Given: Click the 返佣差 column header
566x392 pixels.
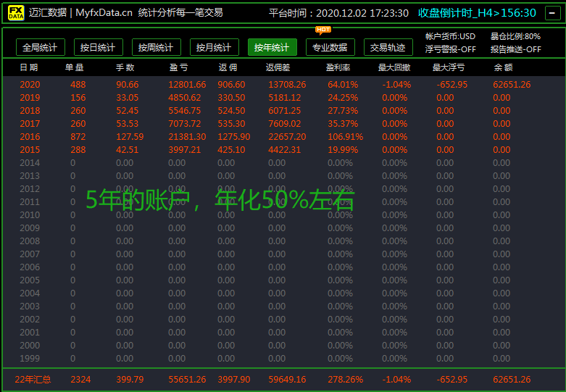Looking at the screenshot, I should pyautogui.click(x=278, y=67).
